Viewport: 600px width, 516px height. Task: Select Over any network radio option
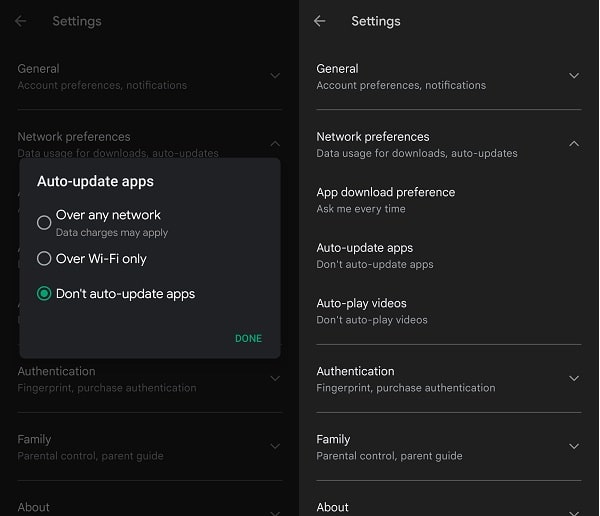[44, 222]
